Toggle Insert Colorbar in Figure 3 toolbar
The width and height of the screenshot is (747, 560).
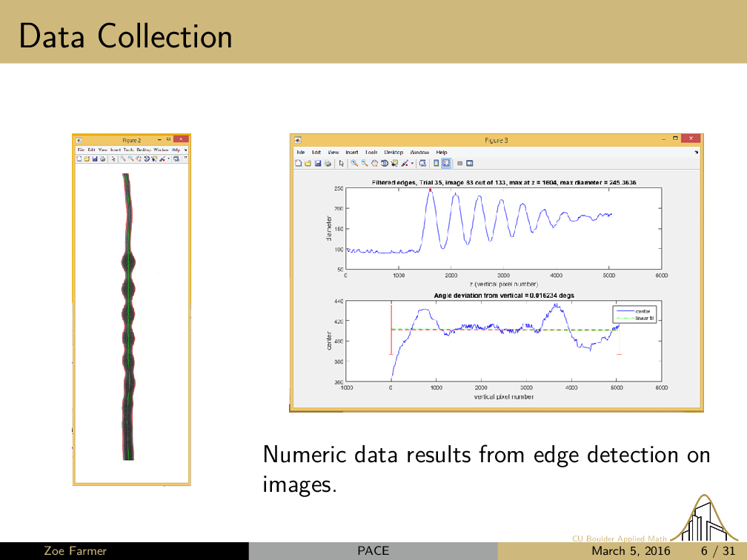(436, 163)
